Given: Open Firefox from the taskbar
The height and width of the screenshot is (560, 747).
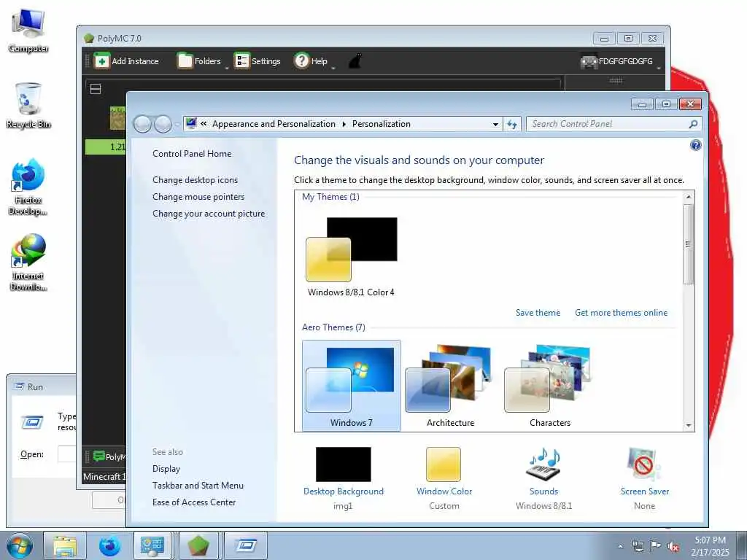Looking at the screenshot, I should point(109,545).
